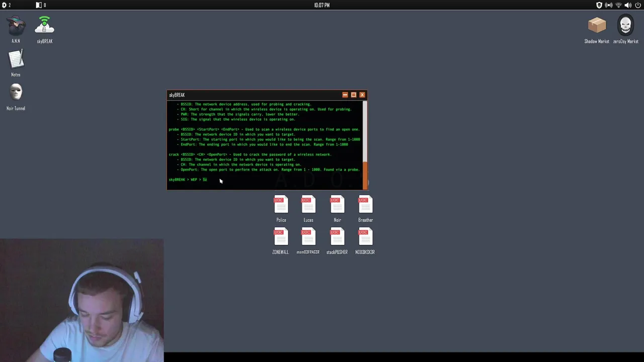Open the zeroDay Market skull icon
The width and height of the screenshot is (644, 362).
[625, 26]
